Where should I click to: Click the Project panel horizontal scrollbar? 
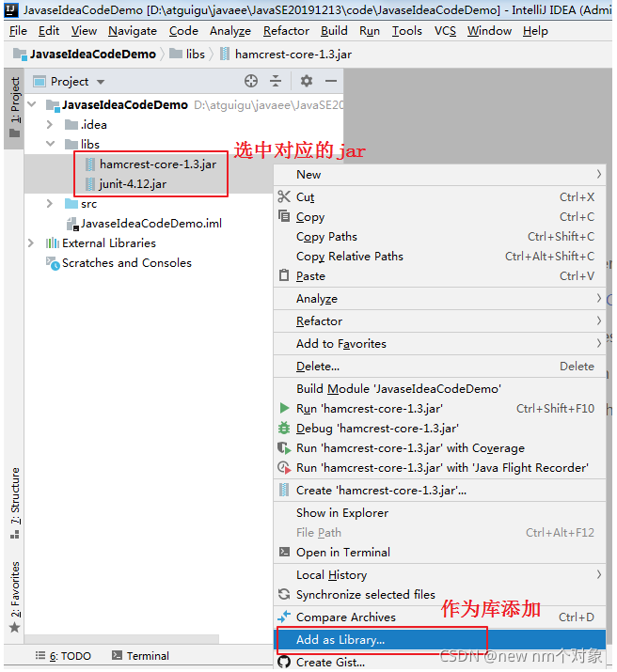pos(122,639)
